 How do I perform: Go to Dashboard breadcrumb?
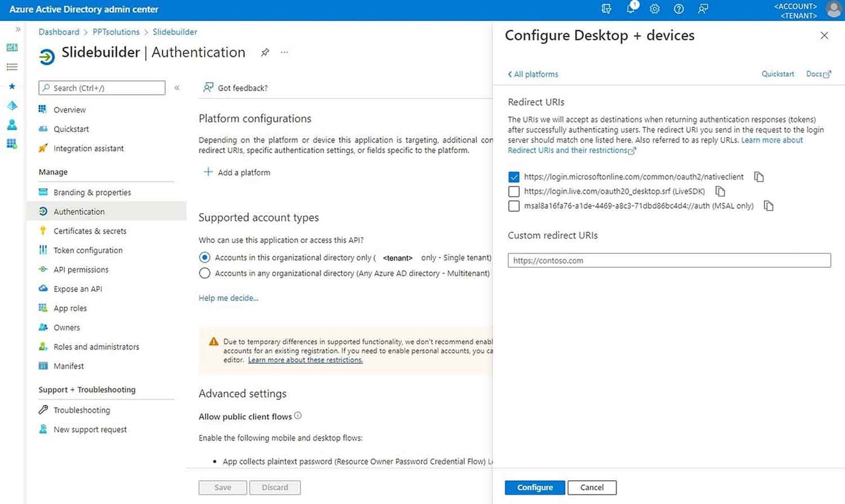(x=59, y=32)
